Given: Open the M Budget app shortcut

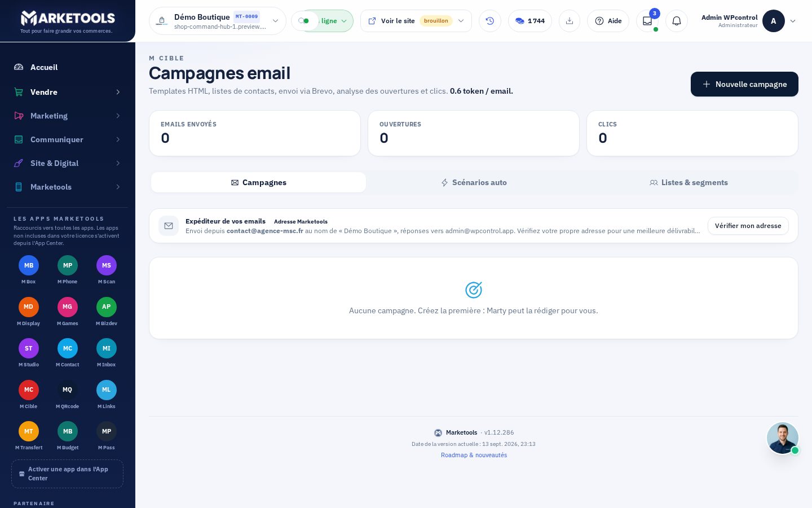Looking at the screenshot, I should click(68, 436).
